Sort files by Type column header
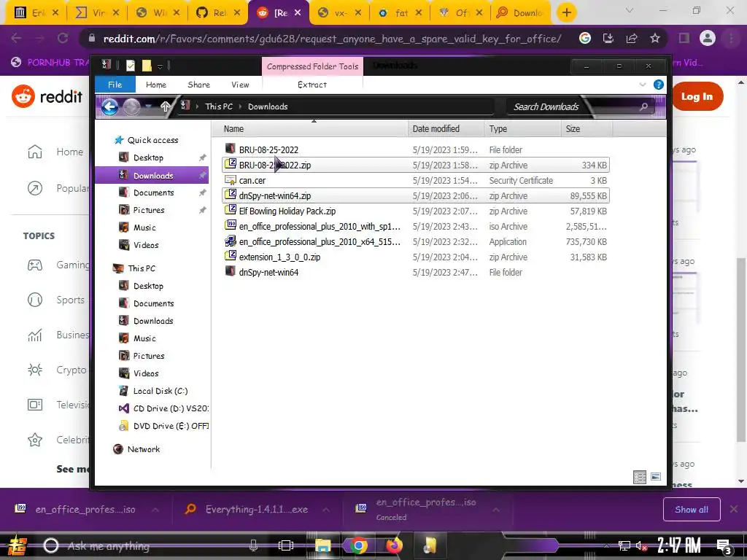This screenshot has height=560, width=747. pyautogui.click(x=523, y=128)
